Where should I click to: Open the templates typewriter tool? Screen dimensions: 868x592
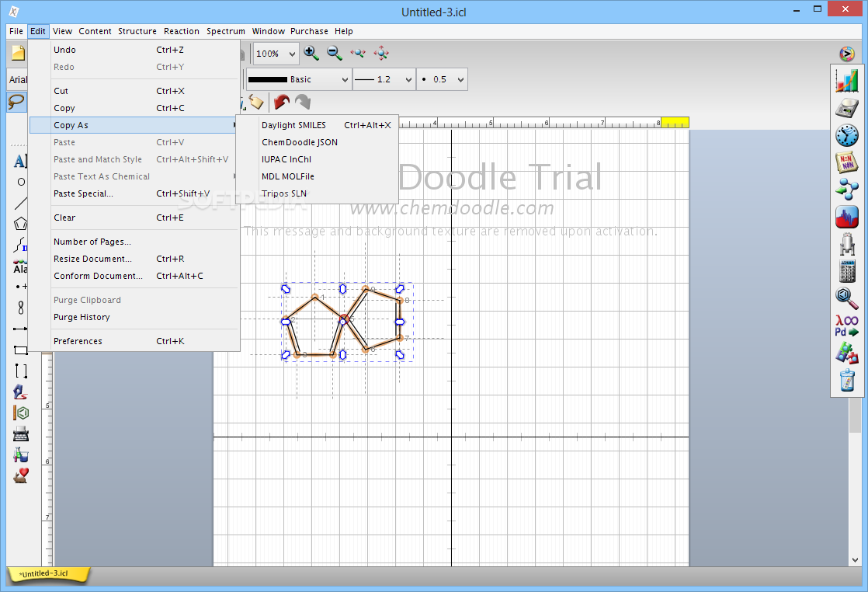(x=21, y=434)
